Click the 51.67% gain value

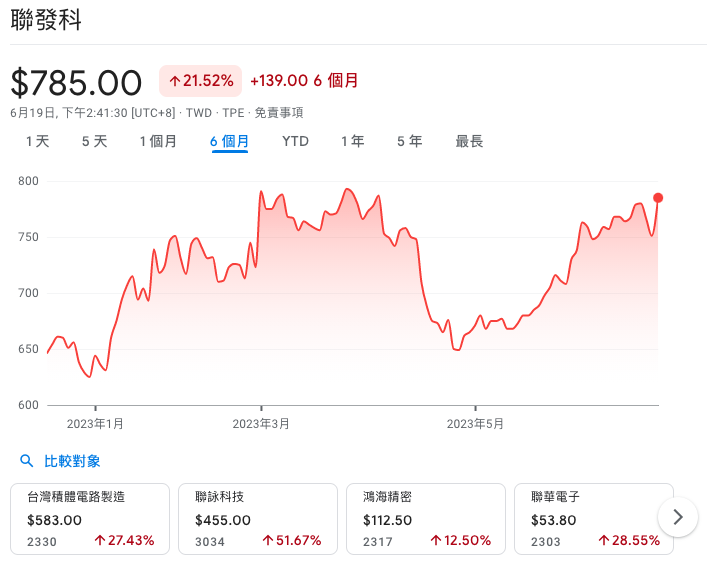[292, 540]
